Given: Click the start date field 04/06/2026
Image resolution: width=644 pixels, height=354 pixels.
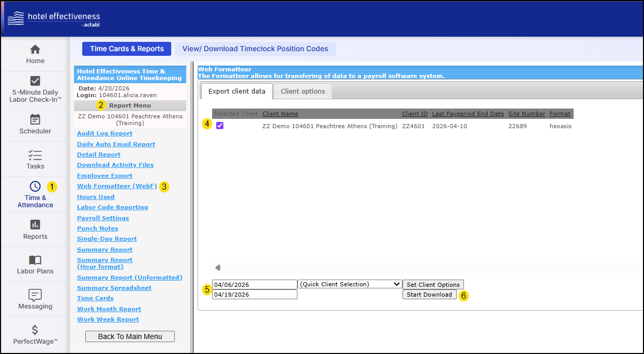Looking at the screenshot, I should point(254,285).
